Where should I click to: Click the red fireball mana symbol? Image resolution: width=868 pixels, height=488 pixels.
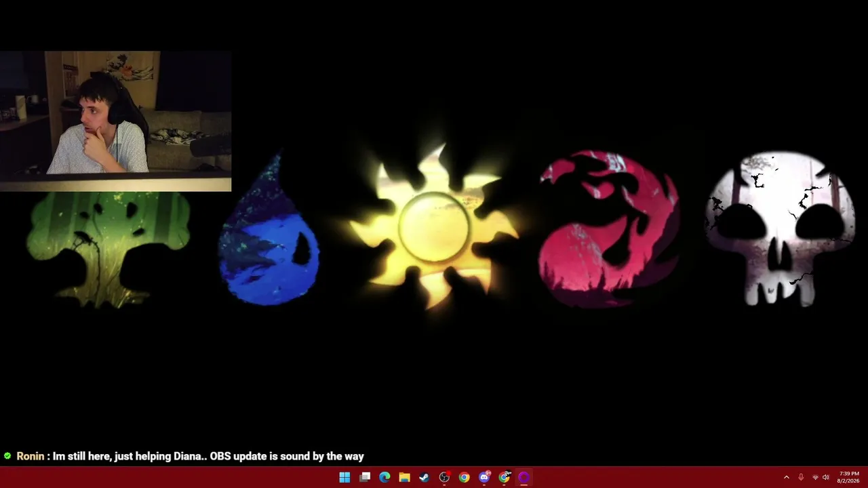(609, 228)
